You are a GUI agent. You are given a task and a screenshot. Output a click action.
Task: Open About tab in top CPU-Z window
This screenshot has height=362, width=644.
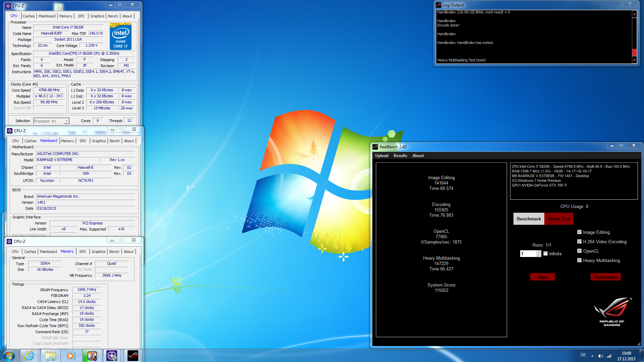pyautogui.click(x=127, y=16)
